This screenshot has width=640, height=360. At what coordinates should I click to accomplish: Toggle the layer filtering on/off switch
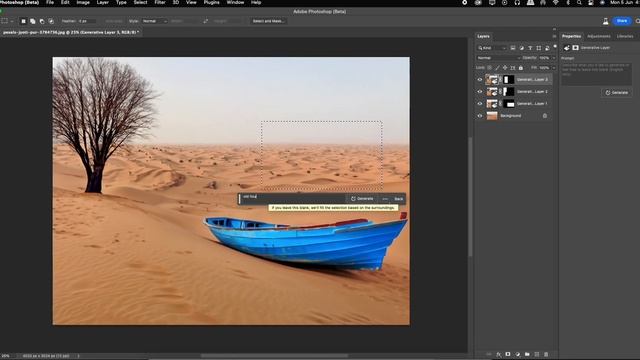555,47
